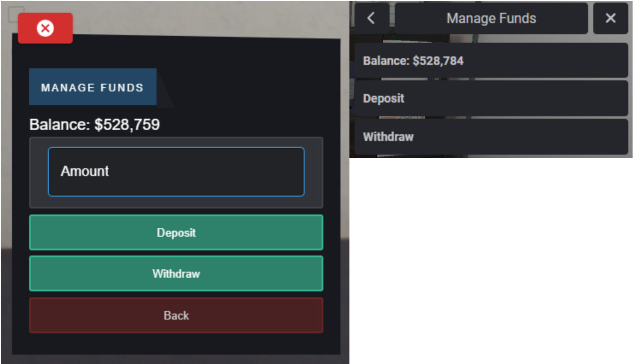The image size is (633, 364).
Task: Open the Withdraw entry in the dark menu list
Action: (491, 137)
